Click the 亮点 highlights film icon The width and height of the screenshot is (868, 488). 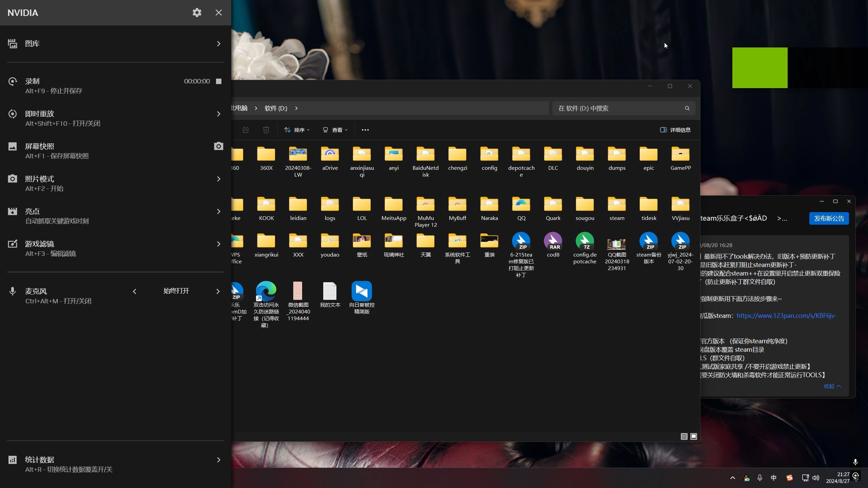click(x=13, y=211)
